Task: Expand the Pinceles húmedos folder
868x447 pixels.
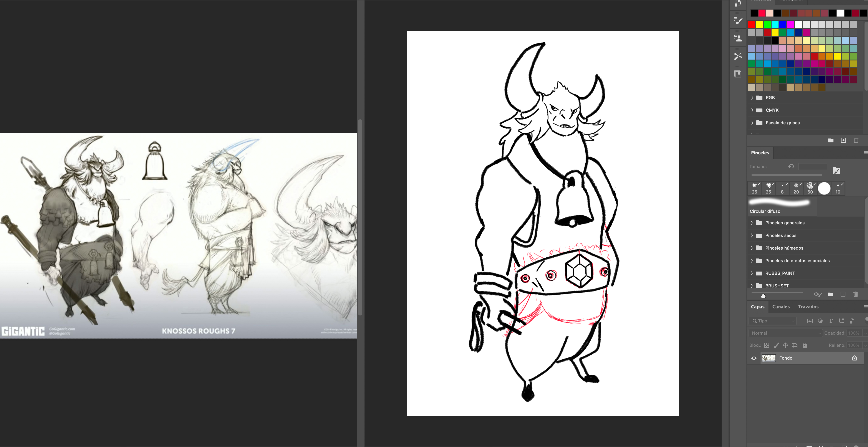Action: click(x=752, y=248)
